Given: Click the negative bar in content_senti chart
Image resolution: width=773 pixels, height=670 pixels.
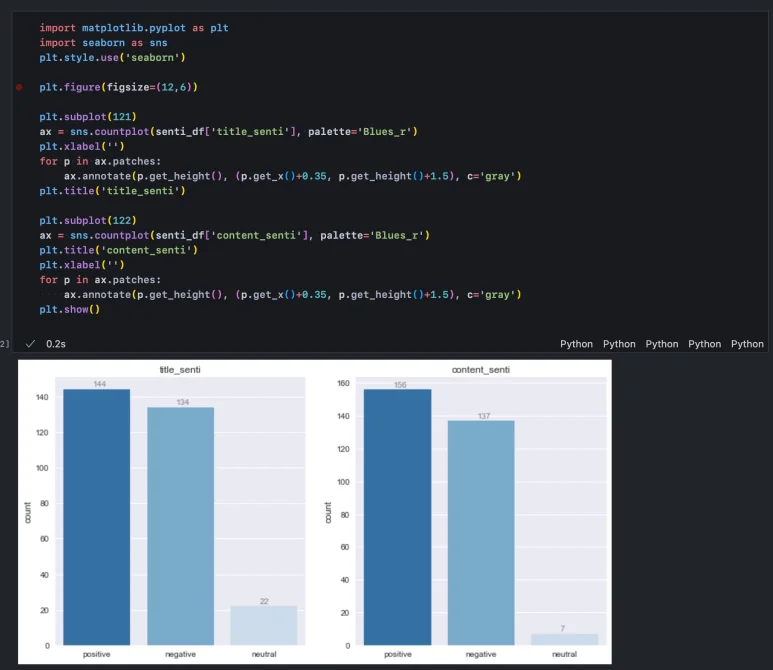Looking at the screenshot, I should coord(481,532).
